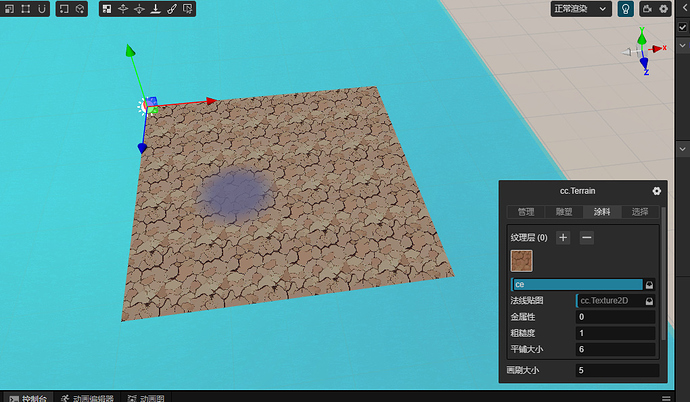The image size is (690, 402).
Task: Collapse side panel with left chevron
Action: point(685,8)
